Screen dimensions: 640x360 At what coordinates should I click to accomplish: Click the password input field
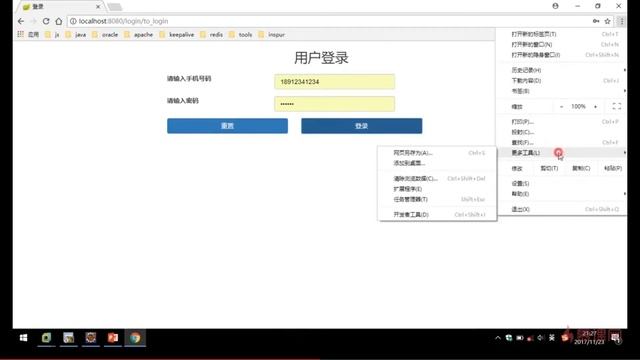click(334, 104)
